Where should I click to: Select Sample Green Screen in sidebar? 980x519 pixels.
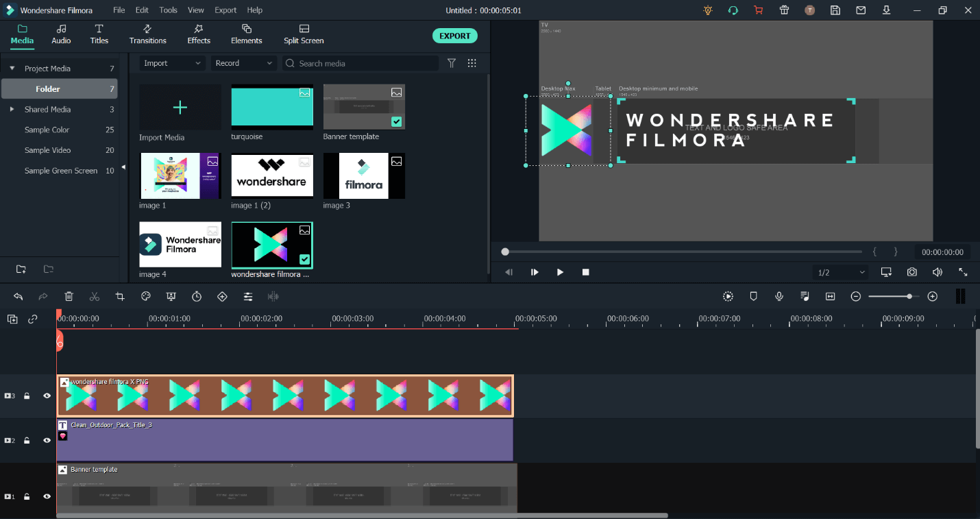(61, 171)
